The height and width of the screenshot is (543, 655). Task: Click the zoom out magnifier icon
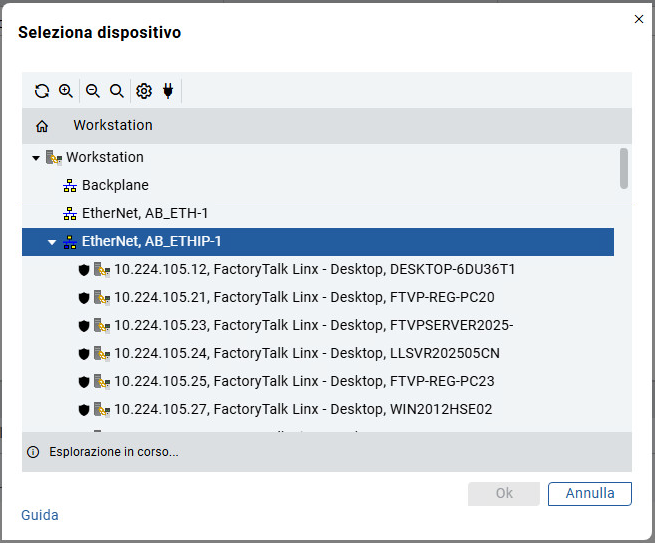(93, 91)
